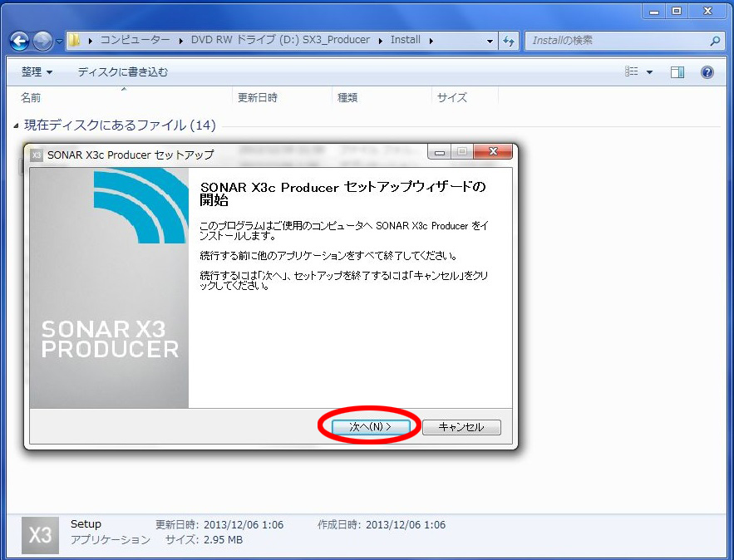Open the 整理 menu
Screen dimensions: 734x560
37,72
